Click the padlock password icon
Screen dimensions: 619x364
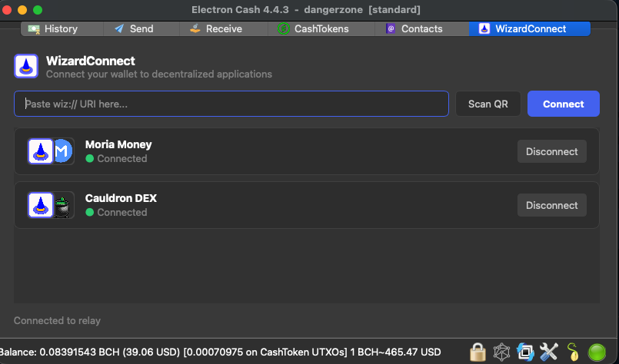[x=478, y=352]
